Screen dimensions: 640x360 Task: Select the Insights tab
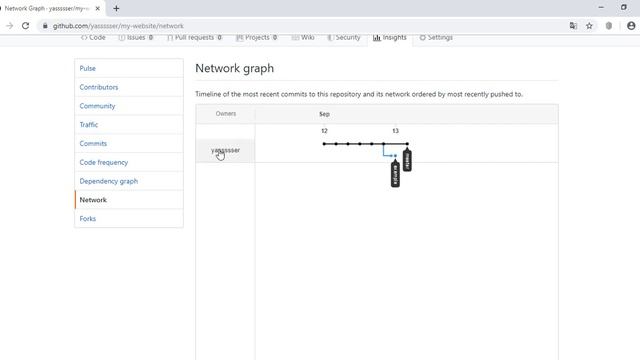pos(390,38)
